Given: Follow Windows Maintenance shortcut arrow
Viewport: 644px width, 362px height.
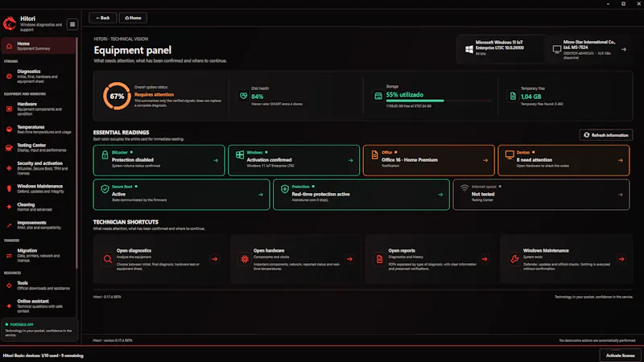Looking at the screenshot, I should 621,259.
